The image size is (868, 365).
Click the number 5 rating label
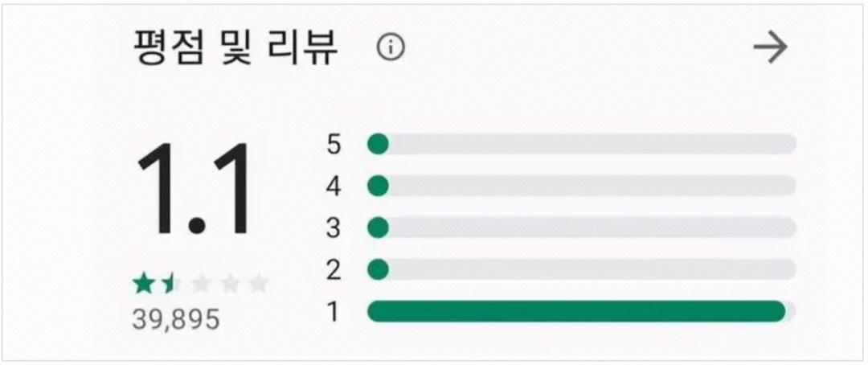point(334,145)
